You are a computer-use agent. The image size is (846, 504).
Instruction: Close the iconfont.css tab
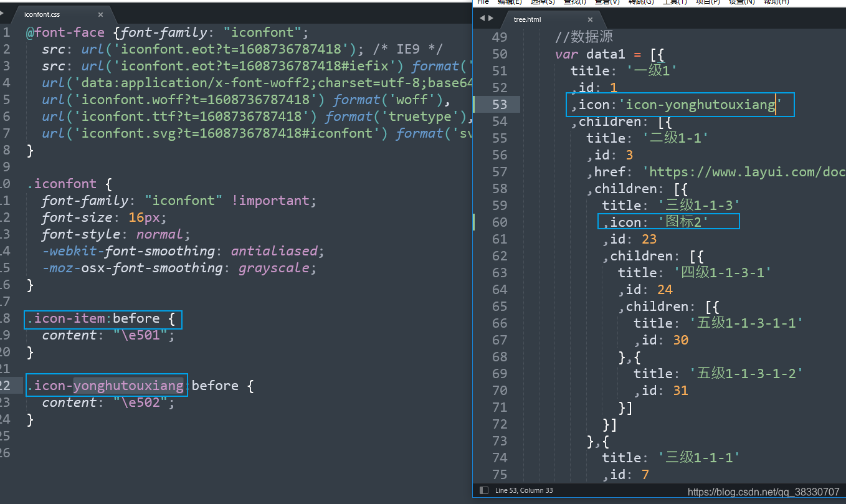101,14
